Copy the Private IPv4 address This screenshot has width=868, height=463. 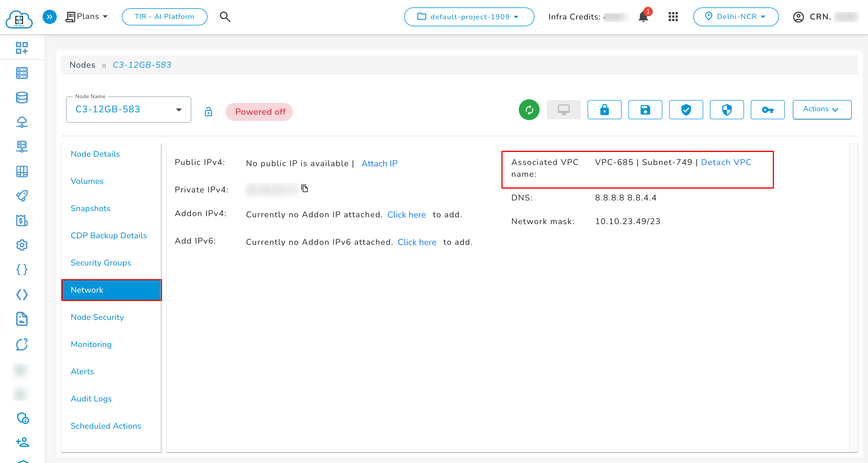304,189
